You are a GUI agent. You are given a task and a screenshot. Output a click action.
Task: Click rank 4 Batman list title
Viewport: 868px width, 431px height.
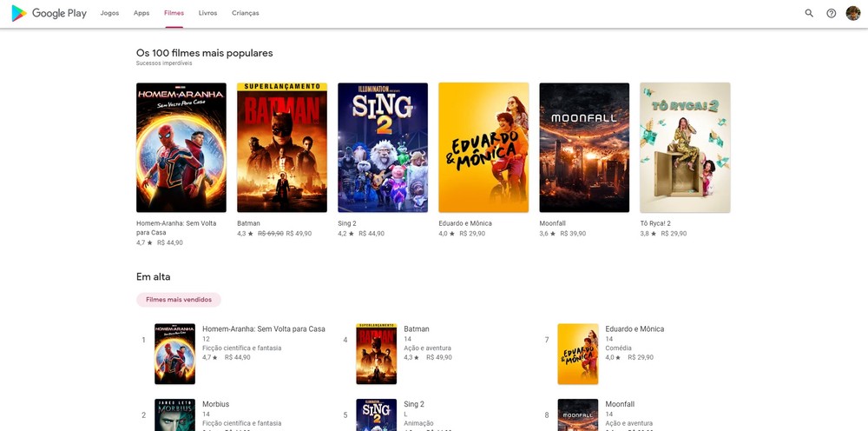[x=417, y=329]
